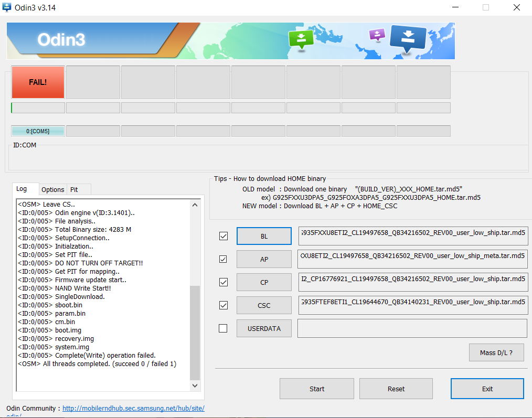Click the blue download marker on banner
532x418 pixels.
408,39
